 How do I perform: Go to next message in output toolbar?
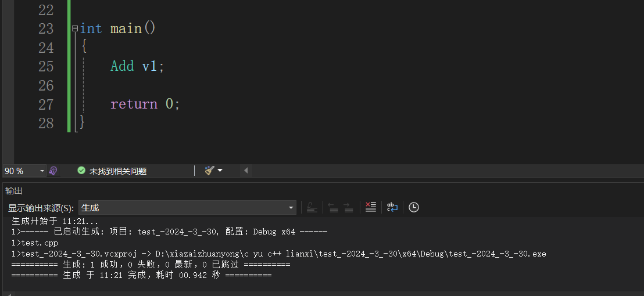click(348, 207)
